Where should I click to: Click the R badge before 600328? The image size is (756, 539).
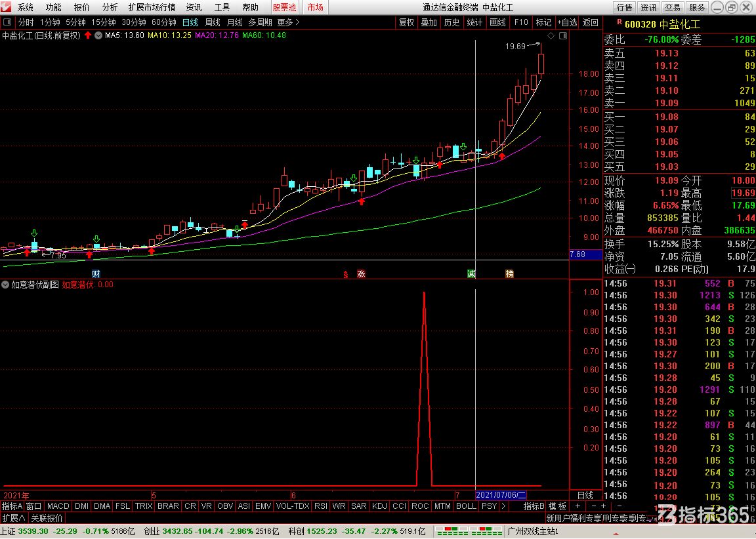tap(619, 22)
